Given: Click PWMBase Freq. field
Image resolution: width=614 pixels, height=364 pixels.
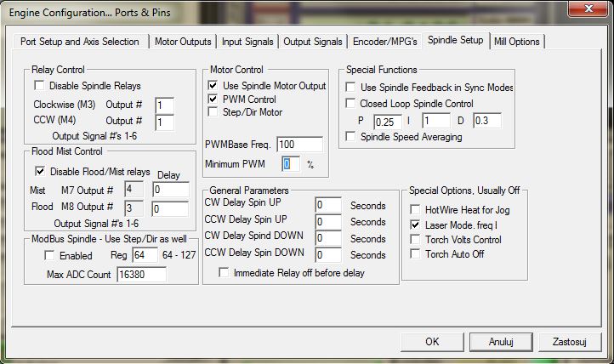Looking at the screenshot, I should (x=300, y=145).
